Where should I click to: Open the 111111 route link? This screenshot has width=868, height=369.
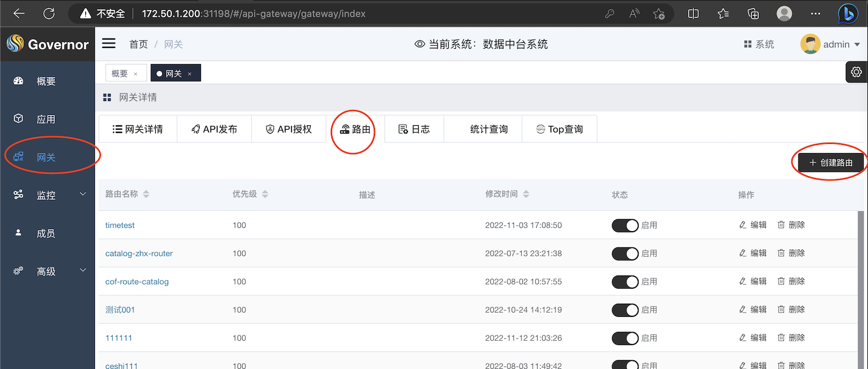click(x=119, y=338)
